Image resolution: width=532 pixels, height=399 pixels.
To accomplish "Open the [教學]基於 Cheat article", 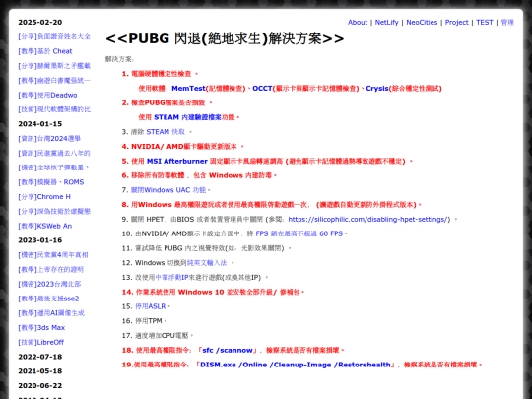I will point(45,51).
